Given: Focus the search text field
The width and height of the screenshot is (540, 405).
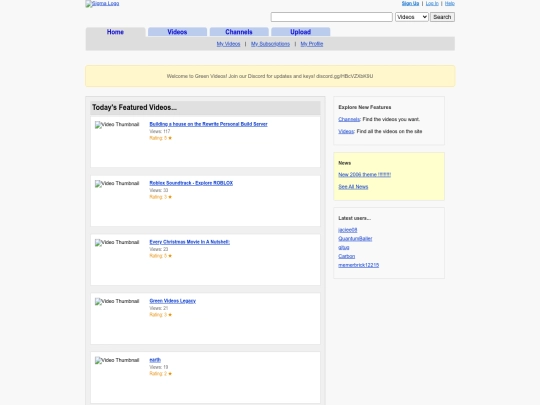Looking at the screenshot, I should 331,17.
